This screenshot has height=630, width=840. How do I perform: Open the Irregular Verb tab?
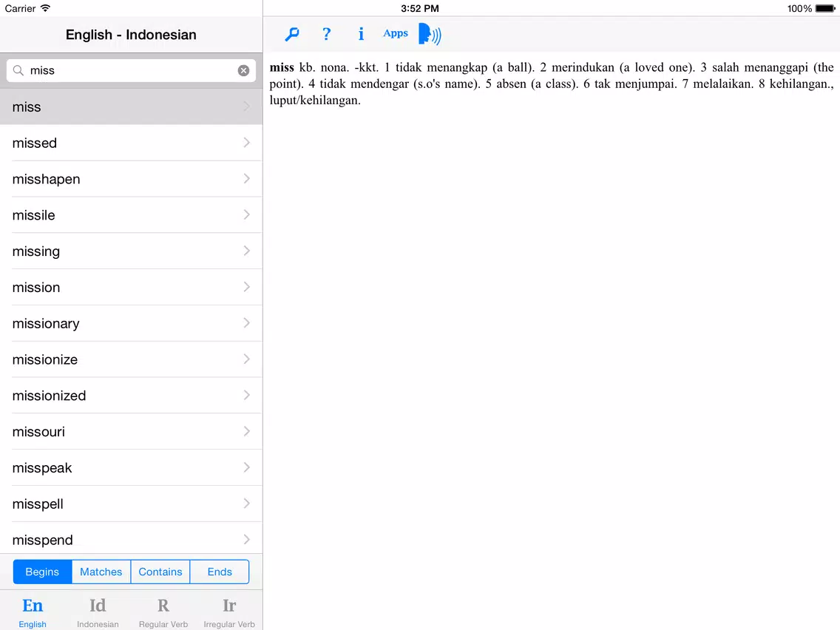click(229, 612)
